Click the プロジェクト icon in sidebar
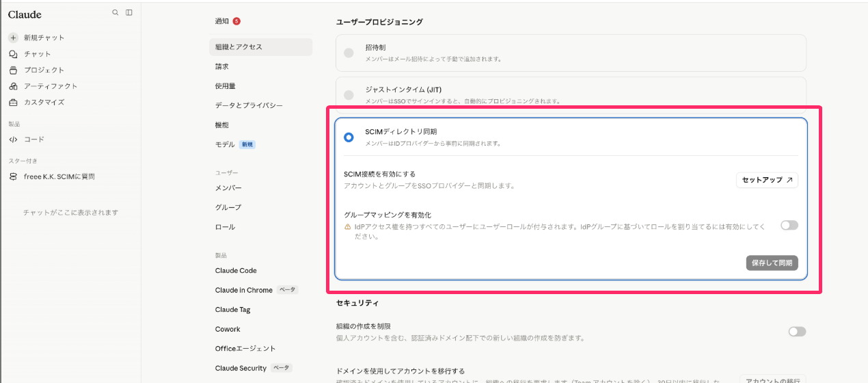868x383 pixels. (13, 70)
